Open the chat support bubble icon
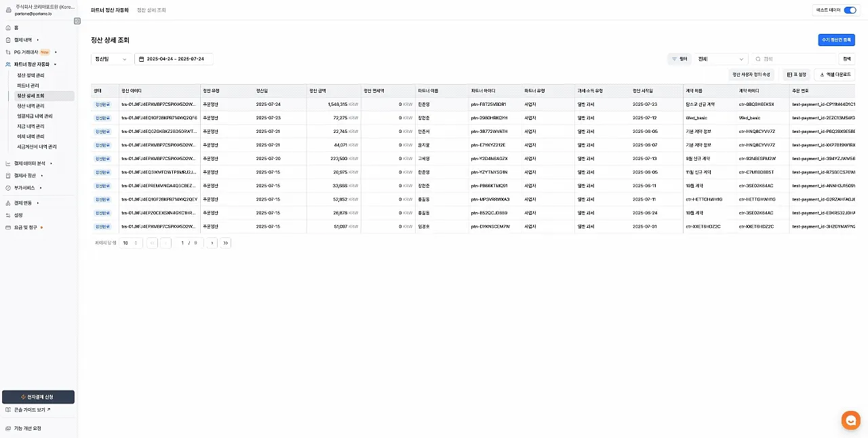 pos(850,420)
